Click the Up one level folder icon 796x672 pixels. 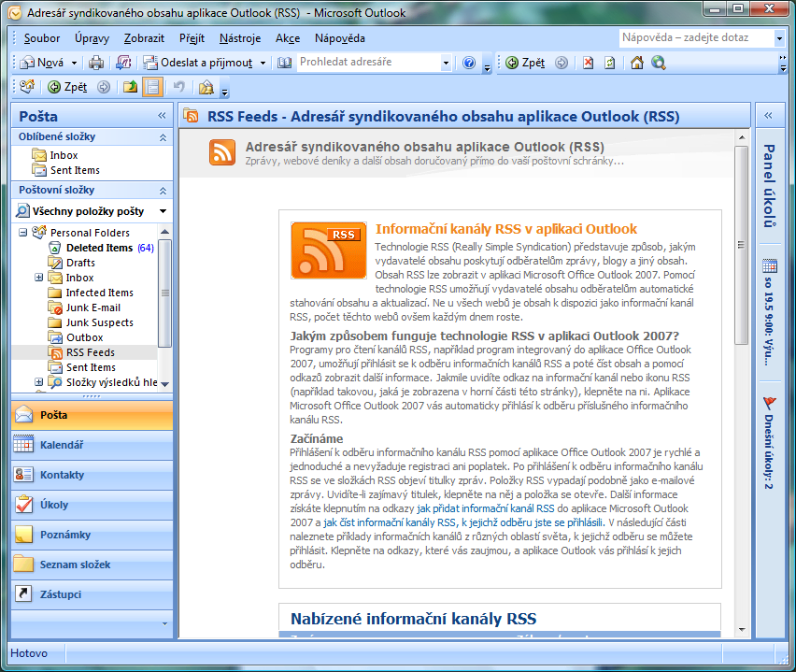130,87
